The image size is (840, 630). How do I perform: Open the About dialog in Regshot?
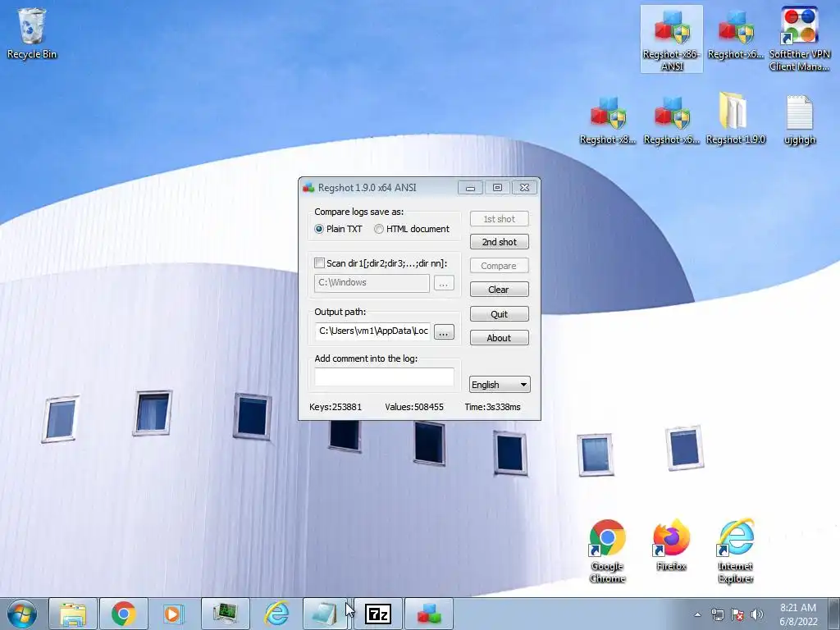[x=500, y=337]
